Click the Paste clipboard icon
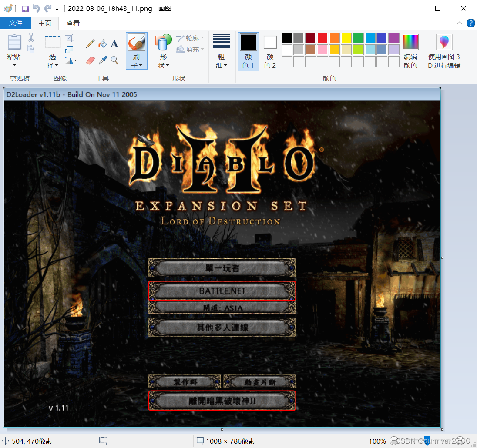The image size is (477, 448). coord(14,42)
